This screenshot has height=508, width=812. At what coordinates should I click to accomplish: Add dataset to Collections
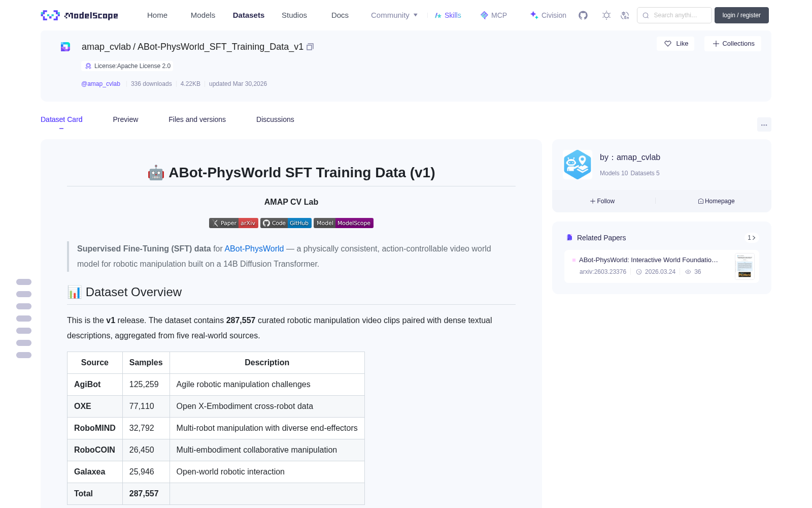733,44
